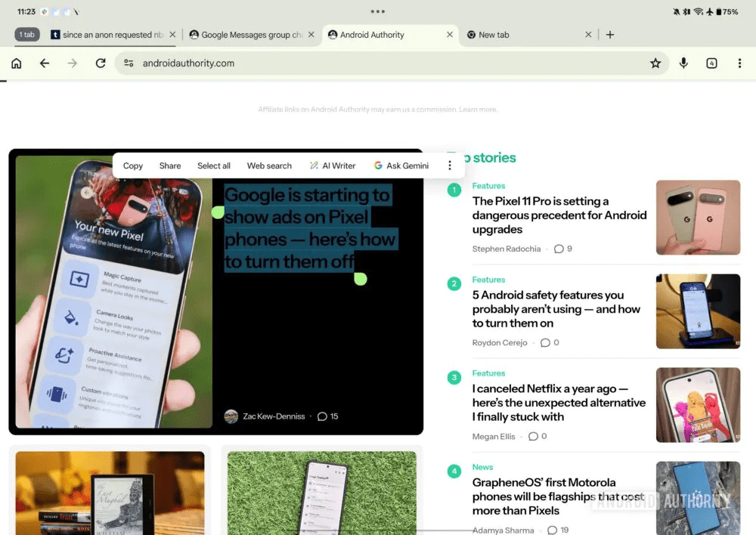Click the left green selection handle
756x535 pixels.
(x=218, y=212)
